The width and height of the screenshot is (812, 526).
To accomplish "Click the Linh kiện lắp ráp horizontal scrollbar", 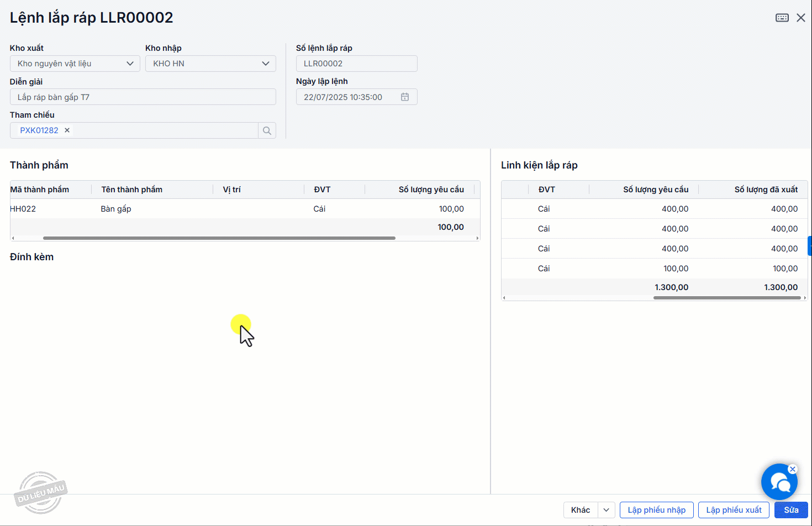I will (x=726, y=298).
